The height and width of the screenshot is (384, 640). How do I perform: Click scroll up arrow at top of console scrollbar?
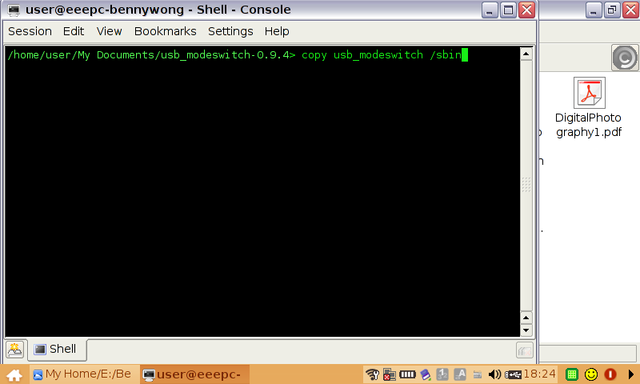tap(526, 54)
